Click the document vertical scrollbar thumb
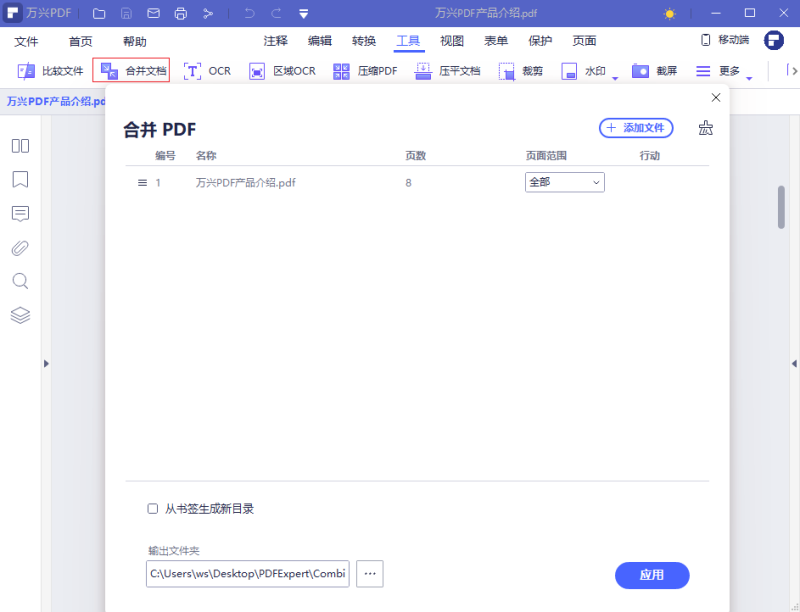 click(781, 207)
